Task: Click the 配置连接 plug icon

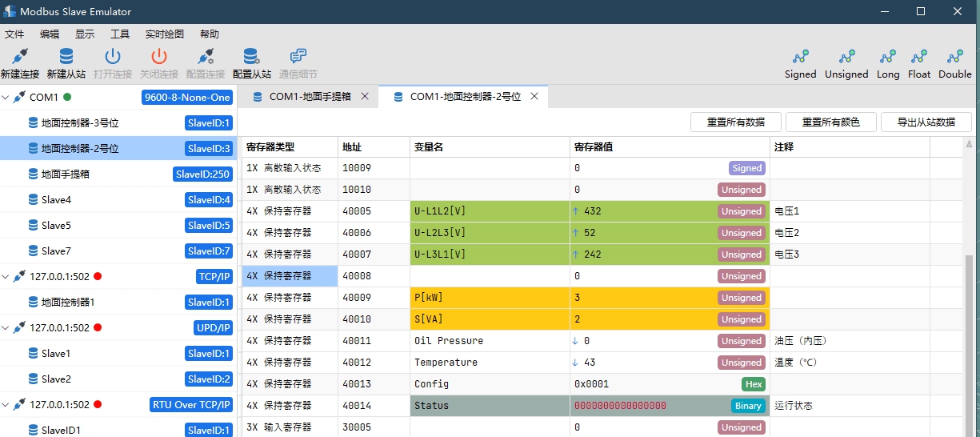Action: 206,56
